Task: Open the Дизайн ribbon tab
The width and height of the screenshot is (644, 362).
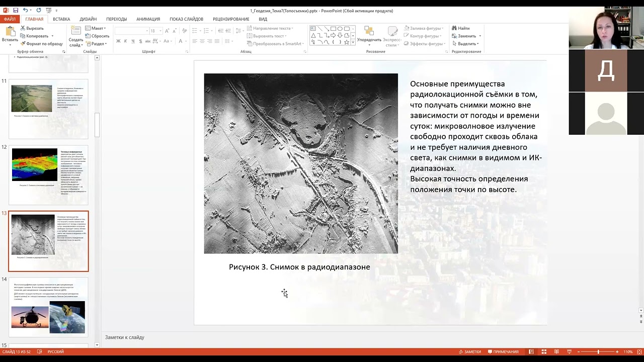Action: tap(88, 19)
